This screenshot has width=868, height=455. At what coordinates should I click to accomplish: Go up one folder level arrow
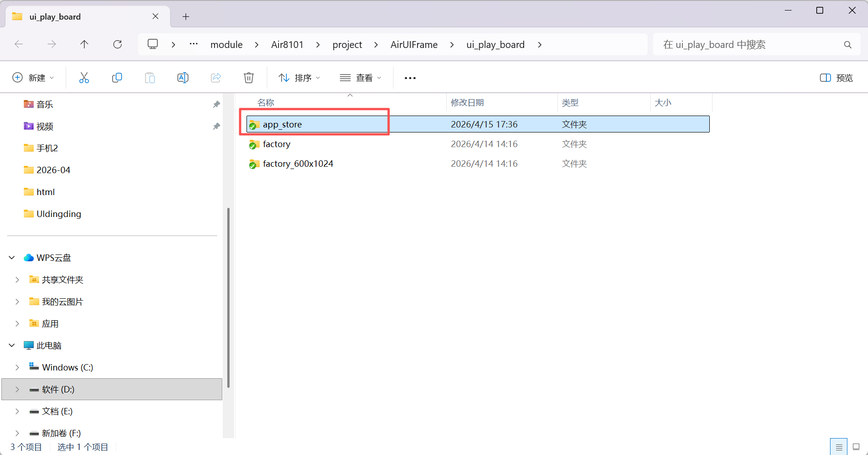click(85, 44)
